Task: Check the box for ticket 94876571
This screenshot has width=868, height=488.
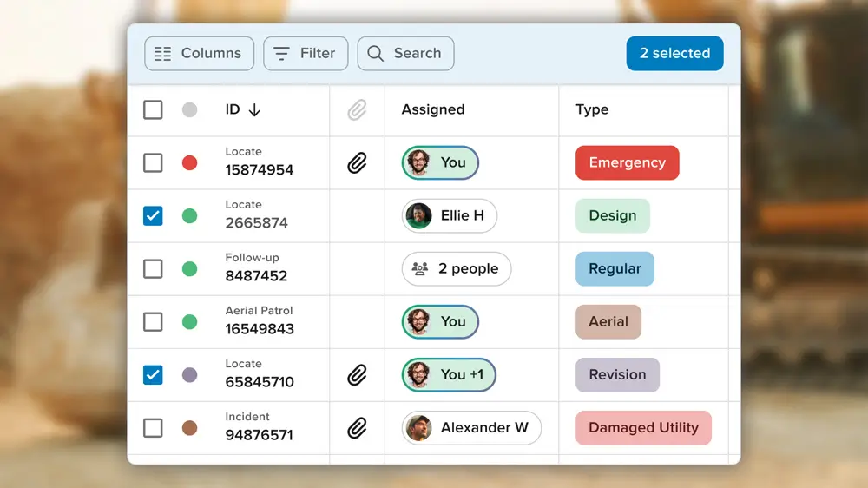Action: pyautogui.click(x=153, y=428)
